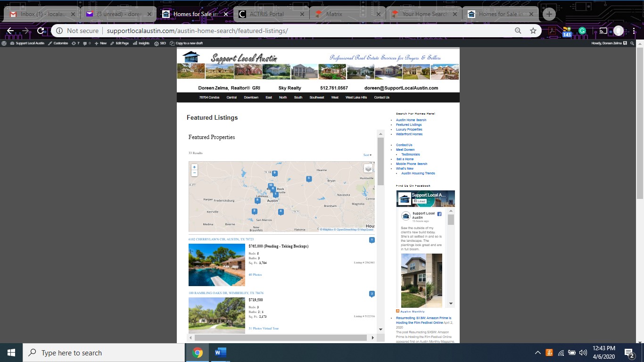Click marker badge 1 beside Cherrylawn listing

click(372, 240)
